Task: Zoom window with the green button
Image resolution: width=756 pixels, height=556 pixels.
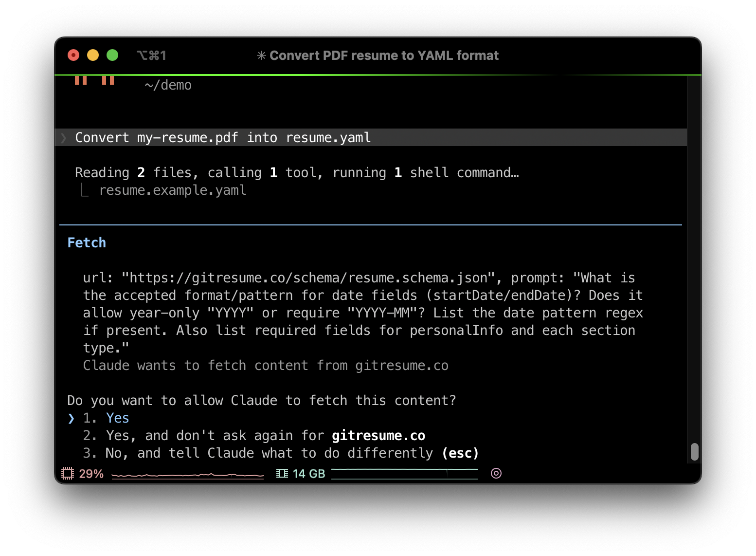Action: pos(112,55)
